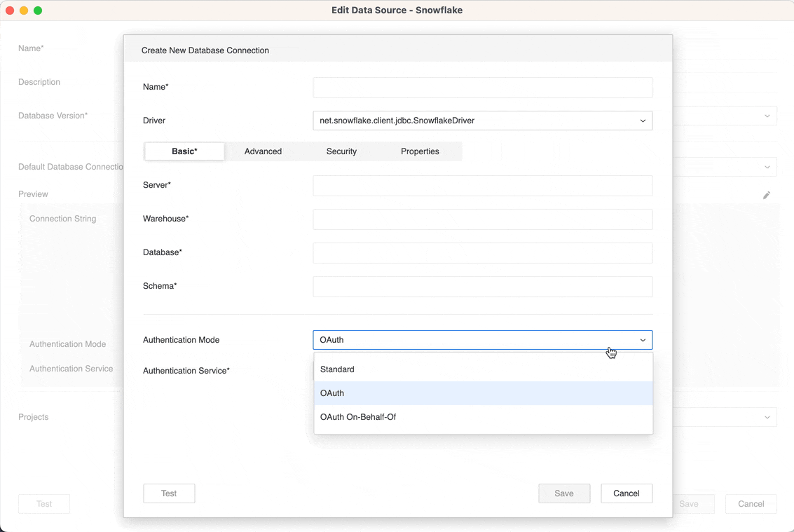Close the Edit Data Source window

(x=10, y=11)
